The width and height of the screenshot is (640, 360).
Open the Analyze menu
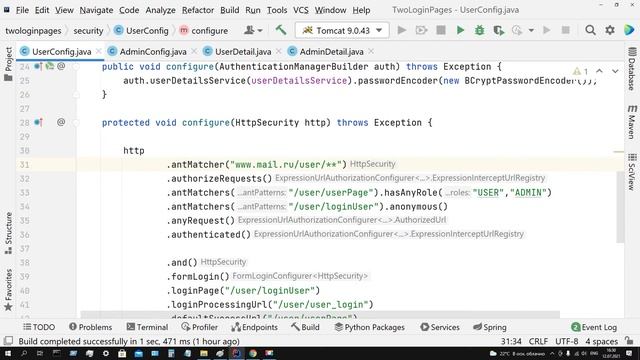pos(160,10)
